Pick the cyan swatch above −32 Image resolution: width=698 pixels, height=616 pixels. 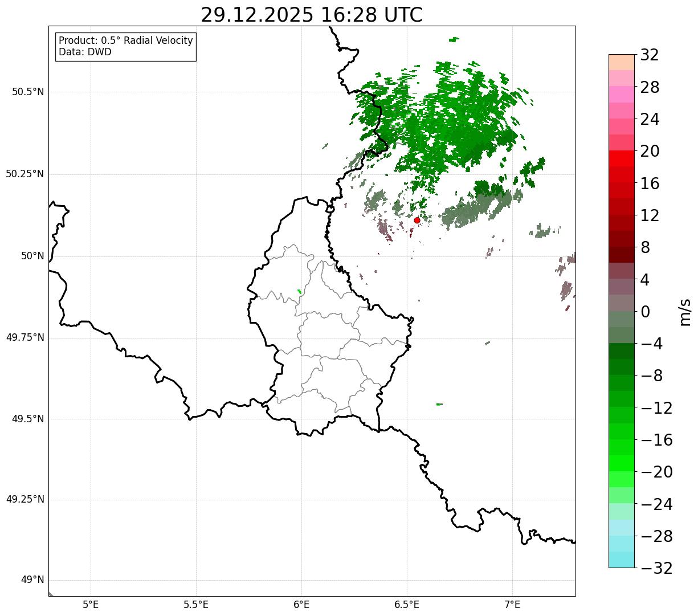pyautogui.click(x=622, y=560)
